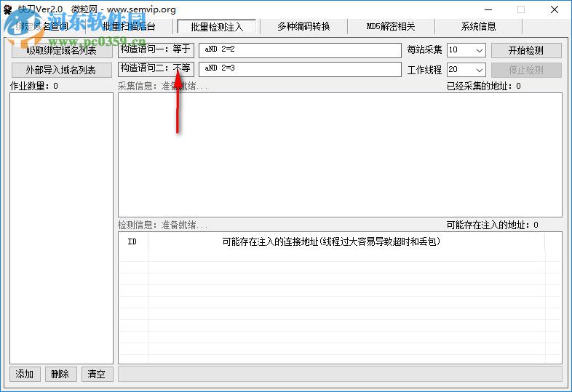Image resolution: width=572 pixels, height=392 pixels.
Task: Minimize the 快刀Ver2.0 window
Action: pos(488,10)
